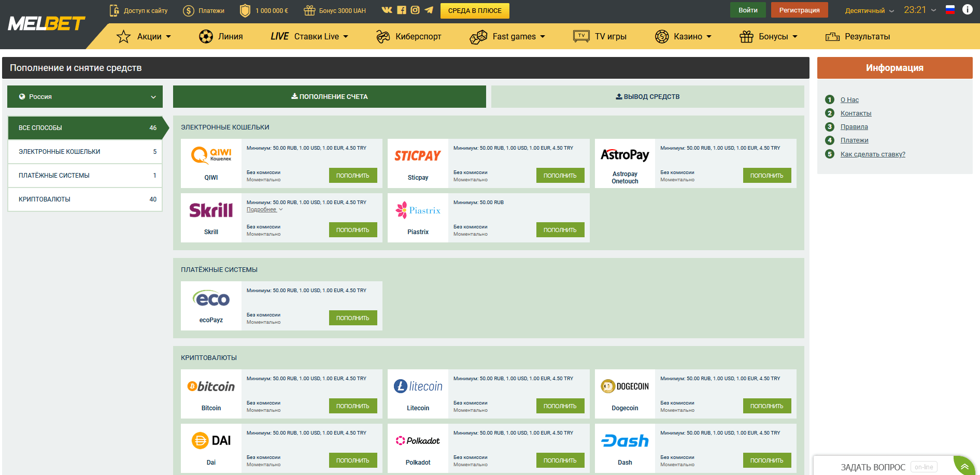The image size is (980, 475).
Task: Click the podium Результаты icon
Action: tap(832, 37)
